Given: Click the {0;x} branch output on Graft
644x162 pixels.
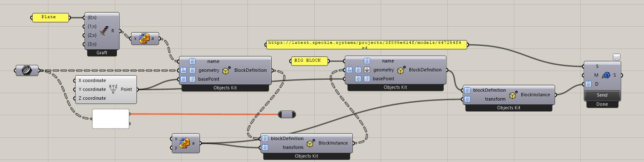Looking at the screenshot, I should pyautogui.click(x=92, y=18).
